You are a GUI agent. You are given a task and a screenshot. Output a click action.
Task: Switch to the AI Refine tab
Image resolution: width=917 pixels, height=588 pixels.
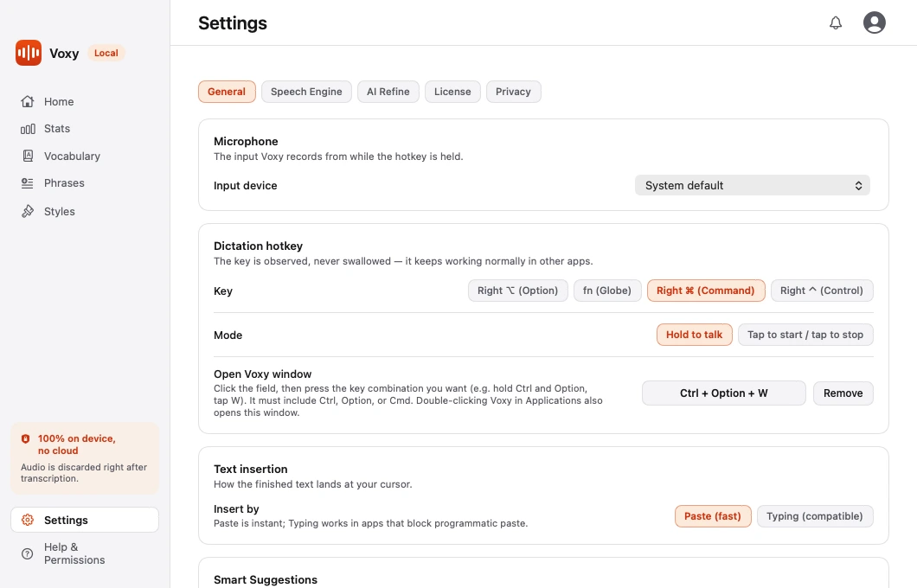[x=388, y=92]
